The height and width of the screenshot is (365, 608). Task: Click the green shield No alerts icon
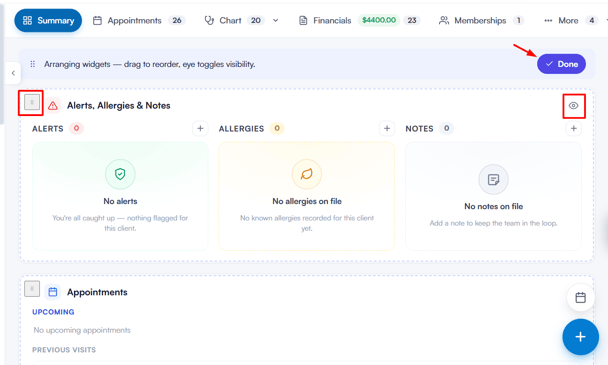pyautogui.click(x=120, y=174)
